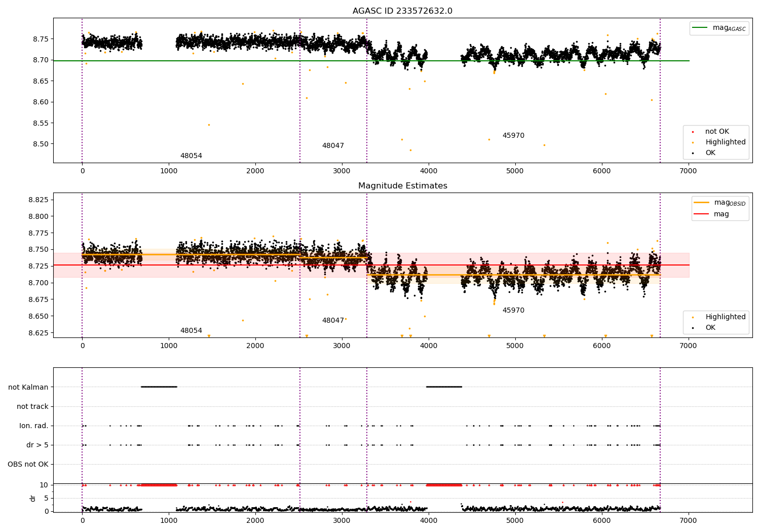
Task: Click the '6000' x-tick below the bottom panel
Action: pyautogui.click(x=601, y=521)
